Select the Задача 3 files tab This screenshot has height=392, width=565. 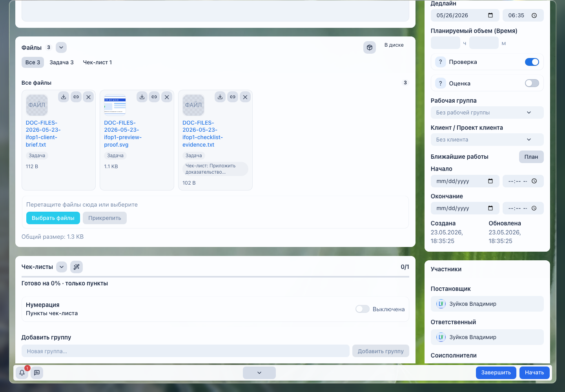point(62,62)
